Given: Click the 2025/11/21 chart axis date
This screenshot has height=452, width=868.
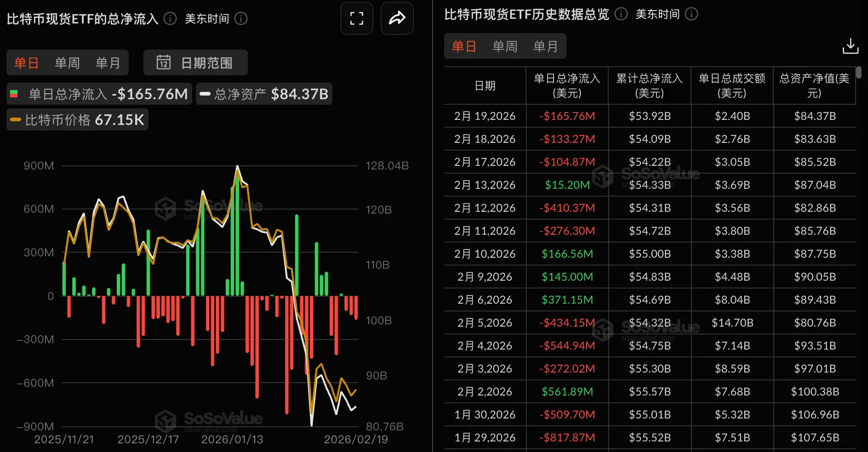Looking at the screenshot, I should coord(64,440).
